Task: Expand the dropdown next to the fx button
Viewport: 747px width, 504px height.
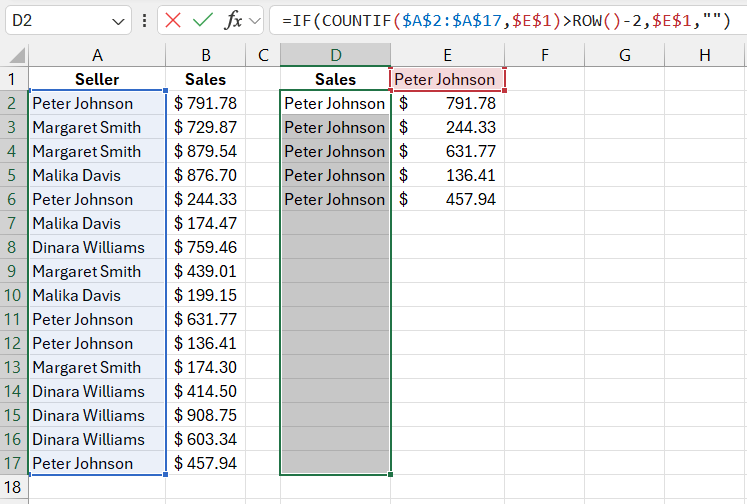Action: point(255,21)
